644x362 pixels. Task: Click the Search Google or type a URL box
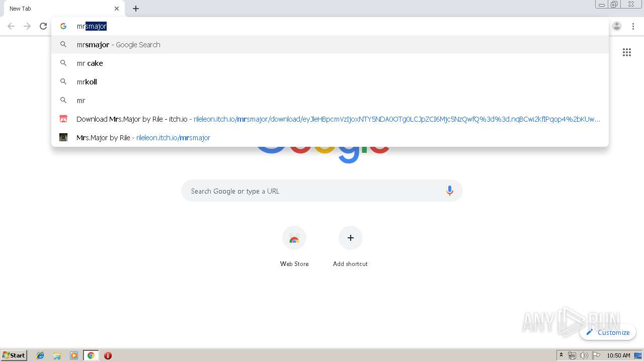coord(322,191)
